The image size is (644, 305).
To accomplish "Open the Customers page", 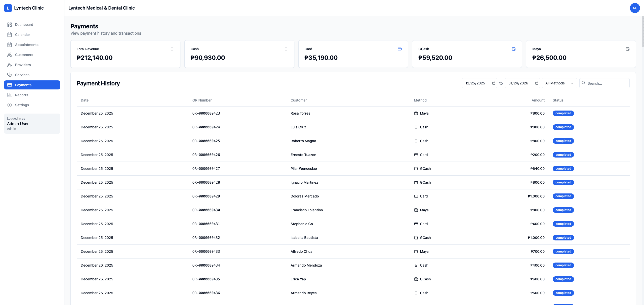I will (32, 55).
